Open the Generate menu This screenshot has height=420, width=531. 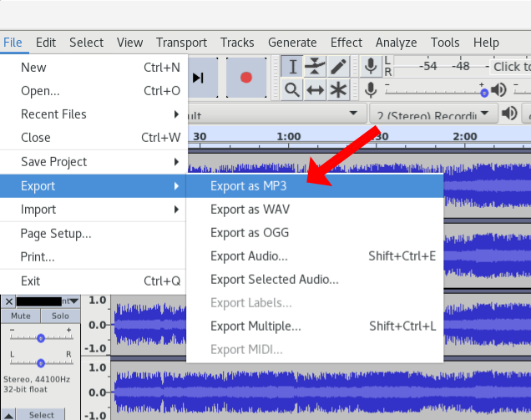pos(292,43)
